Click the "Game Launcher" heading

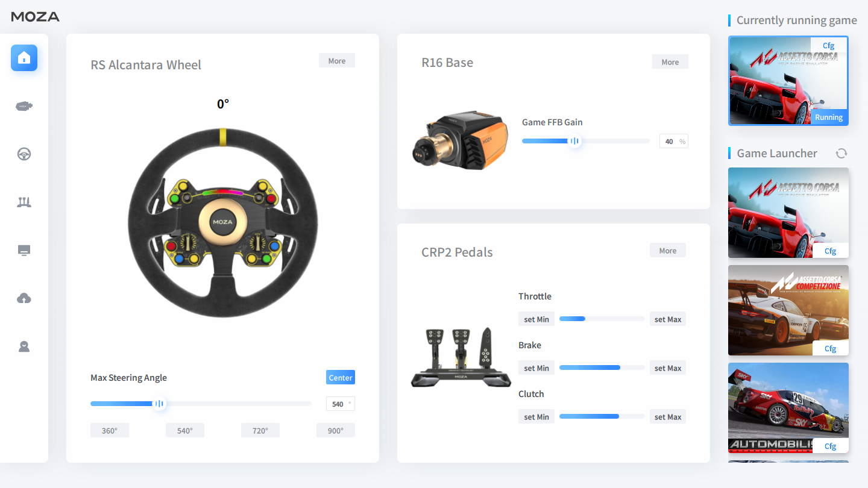pyautogui.click(x=777, y=154)
